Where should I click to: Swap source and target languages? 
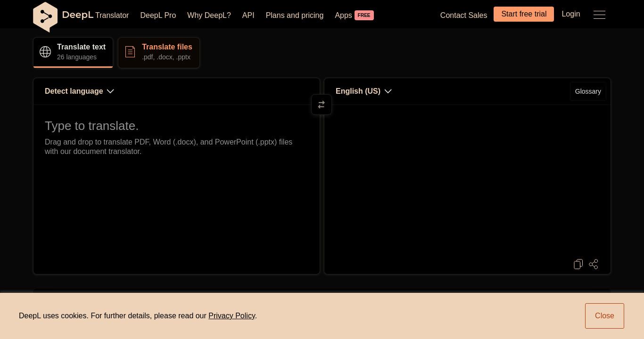(322, 105)
